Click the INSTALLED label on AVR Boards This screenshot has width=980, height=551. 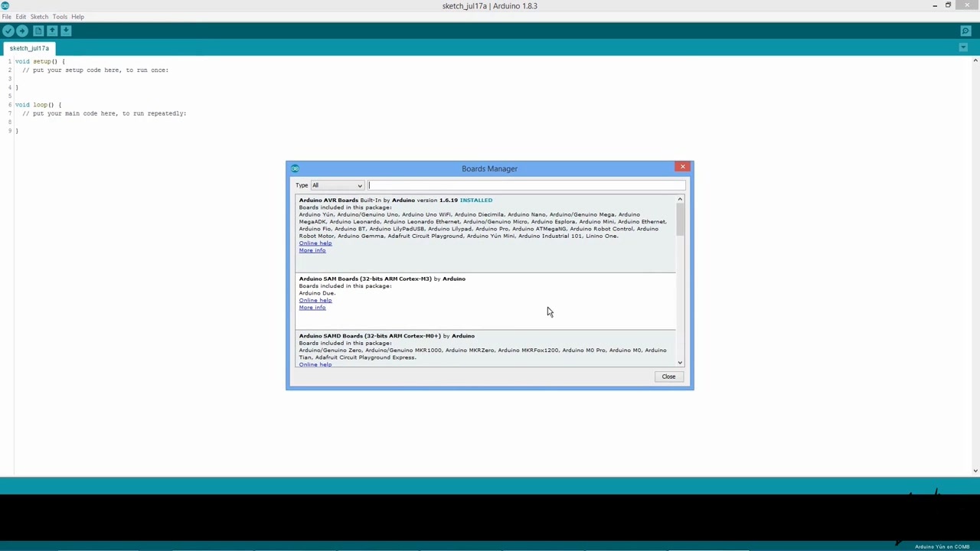point(476,200)
